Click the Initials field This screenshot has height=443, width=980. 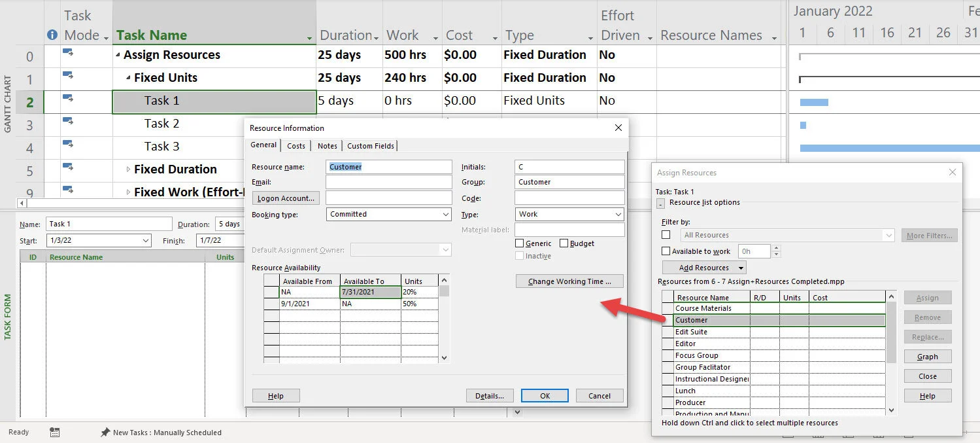coord(569,167)
